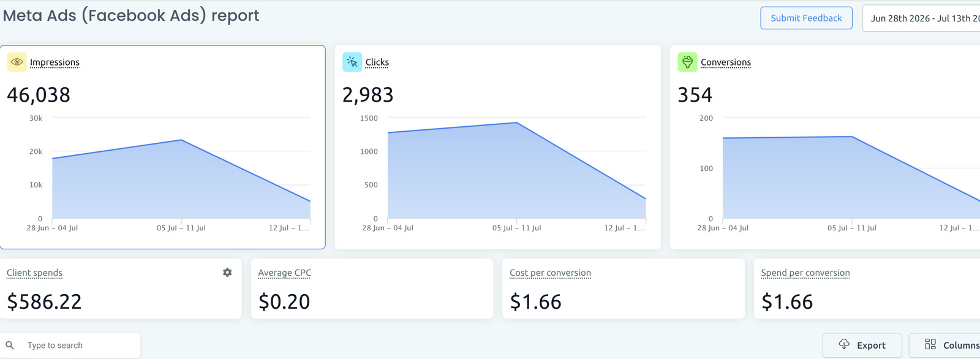This screenshot has width=980, height=359.
Task: Click the Conversions funnel icon
Action: click(x=687, y=62)
